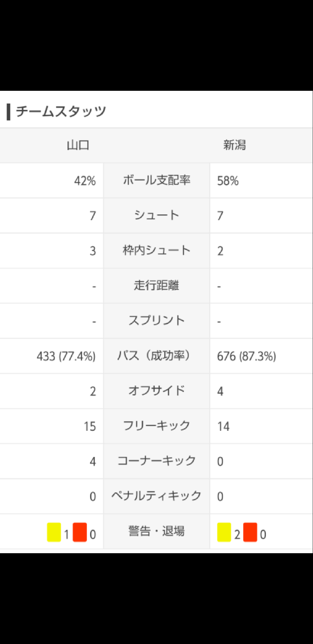Select the 山口 team column header

click(x=78, y=145)
